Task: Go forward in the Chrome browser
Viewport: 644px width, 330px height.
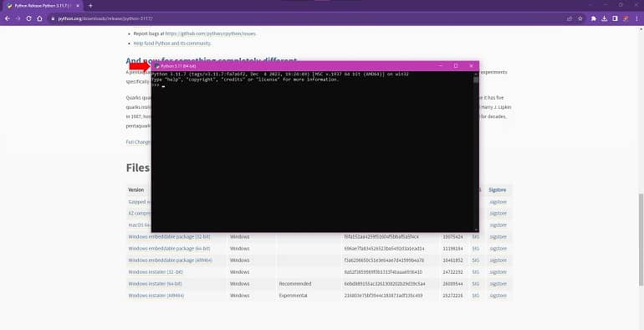Action: [x=18, y=18]
